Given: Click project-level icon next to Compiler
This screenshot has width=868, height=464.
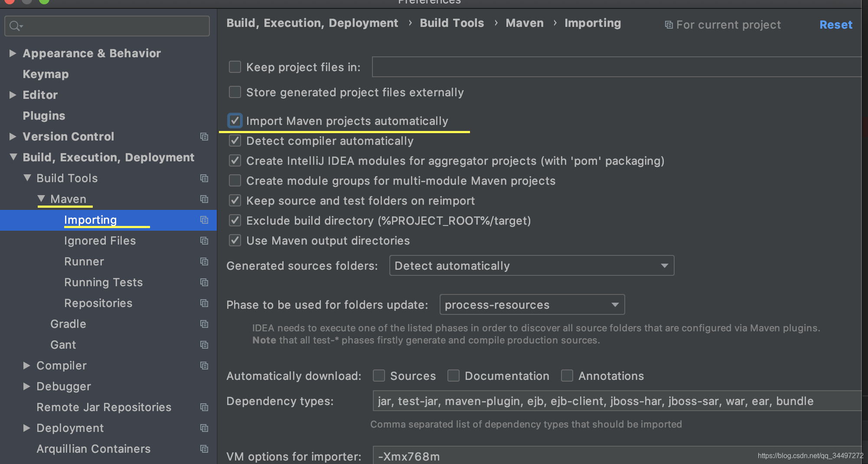Looking at the screenshot, I should (x=204, y=366).
